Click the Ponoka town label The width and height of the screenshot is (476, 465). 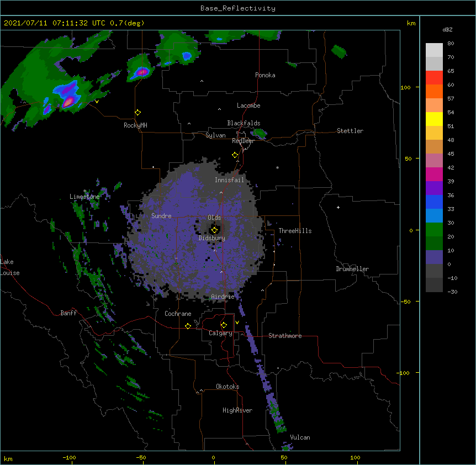point(265,75)
